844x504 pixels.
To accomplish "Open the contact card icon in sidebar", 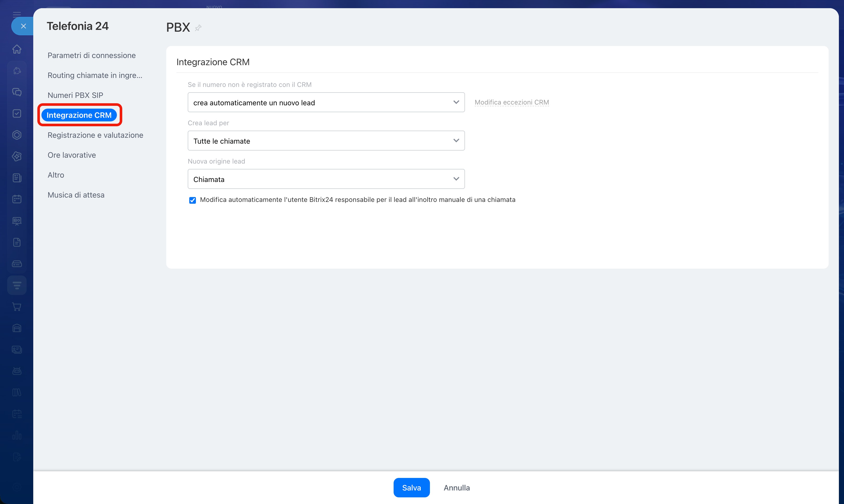I will [17, 349].
